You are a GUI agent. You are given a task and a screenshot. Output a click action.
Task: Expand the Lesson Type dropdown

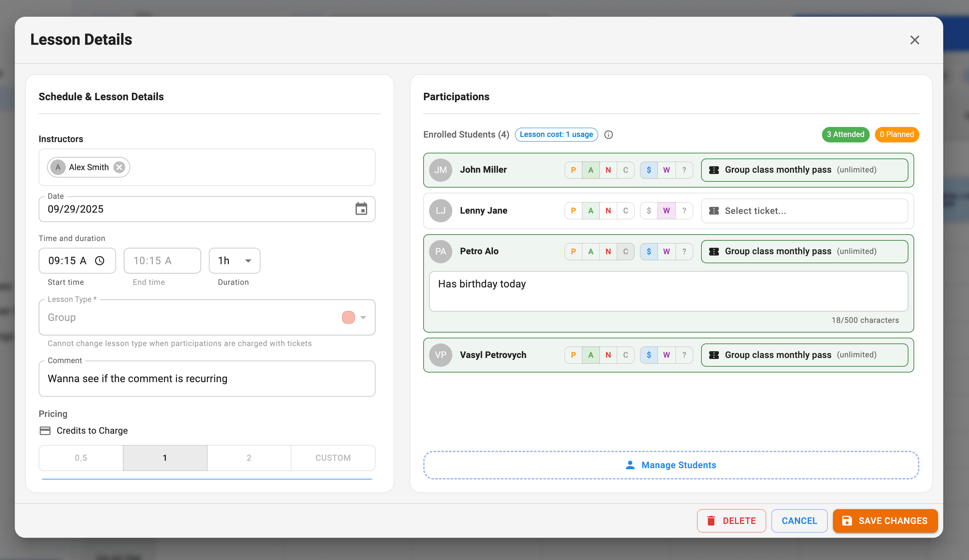click(x=363, y=317)
